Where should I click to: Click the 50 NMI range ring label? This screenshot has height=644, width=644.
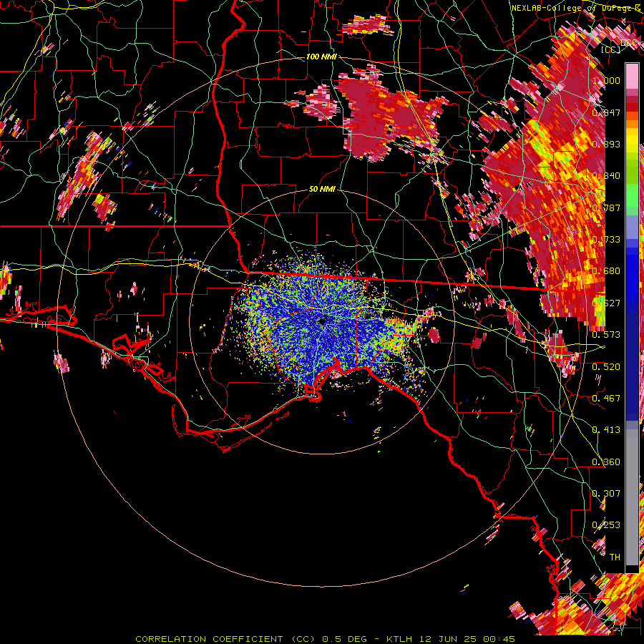[x=322, y=189]
